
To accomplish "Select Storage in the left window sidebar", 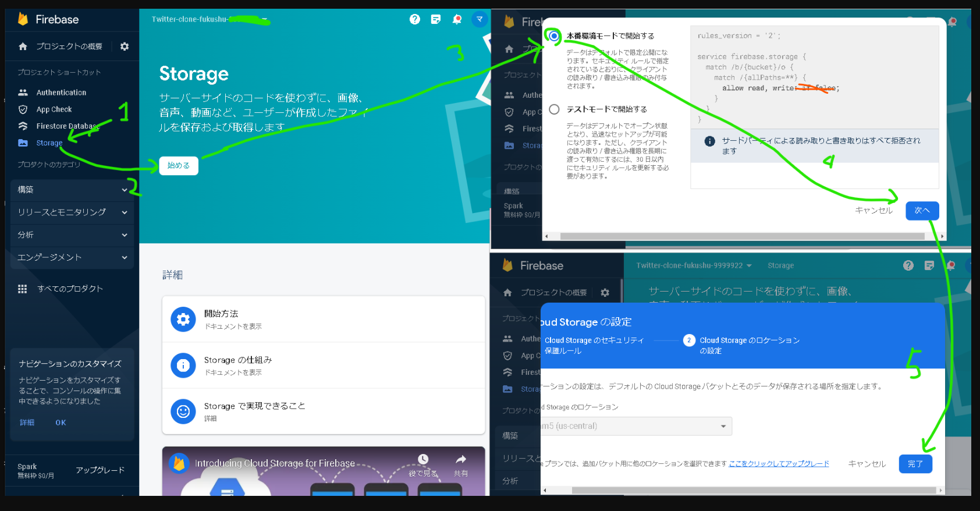I will pyautogui.click(x=49, y=143).
